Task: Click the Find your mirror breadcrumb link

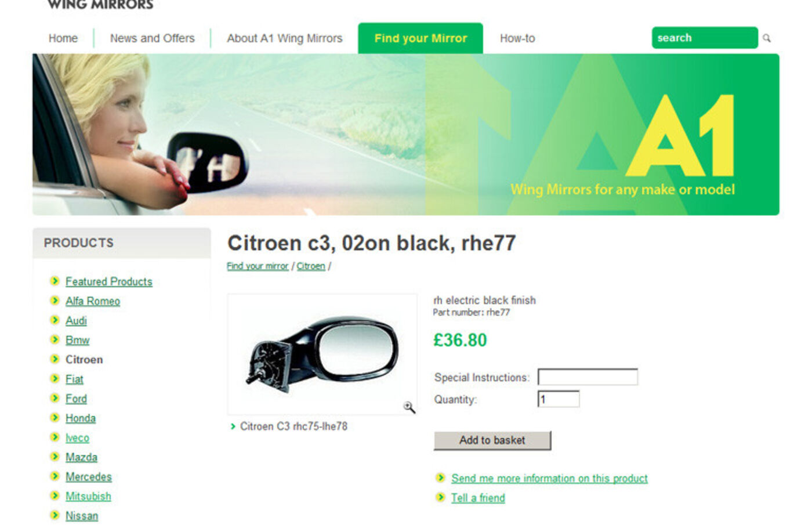Action: [258, 266]
